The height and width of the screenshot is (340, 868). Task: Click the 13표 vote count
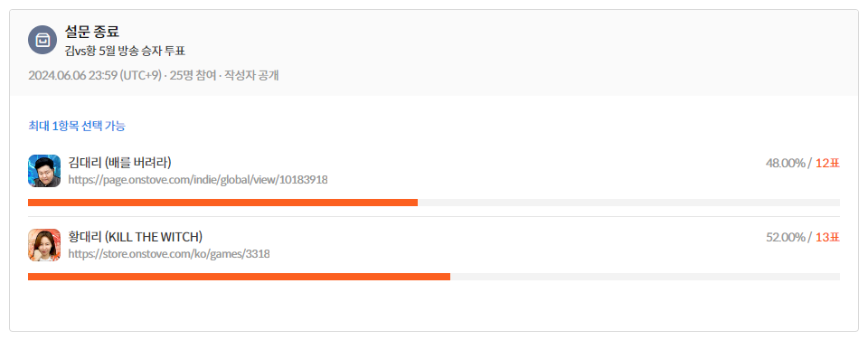coord(827,238)
